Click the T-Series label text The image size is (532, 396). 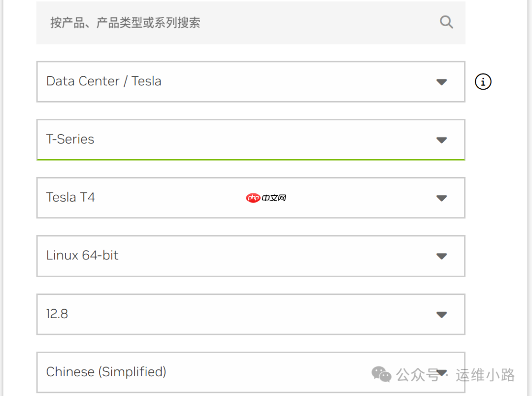(x=70, y=140)
